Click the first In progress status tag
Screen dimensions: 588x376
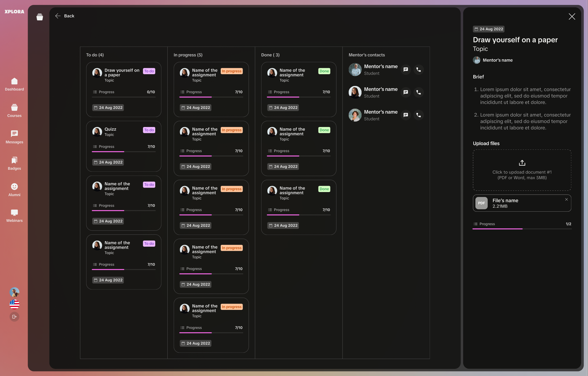tap(232, 71)
